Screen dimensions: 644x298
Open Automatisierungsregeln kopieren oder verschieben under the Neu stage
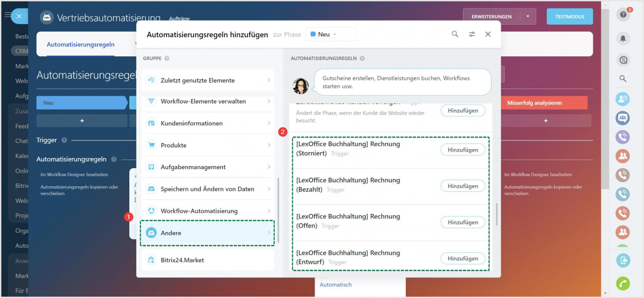(79, 190)
